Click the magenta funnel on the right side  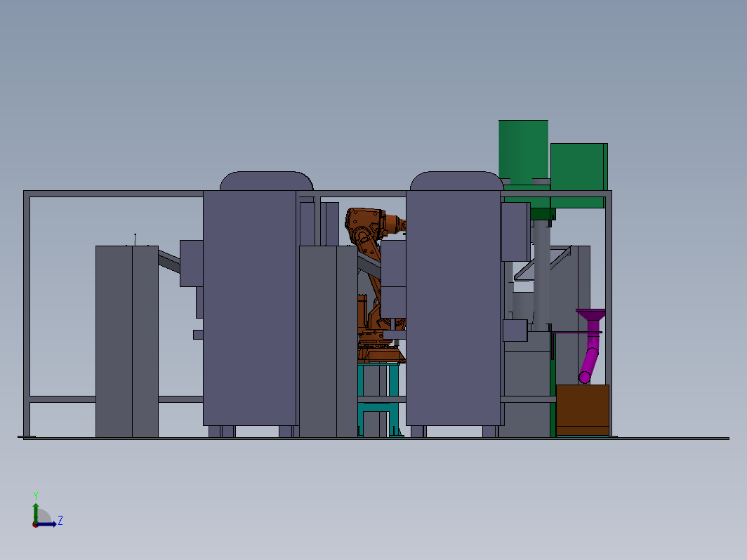point(590,315)
